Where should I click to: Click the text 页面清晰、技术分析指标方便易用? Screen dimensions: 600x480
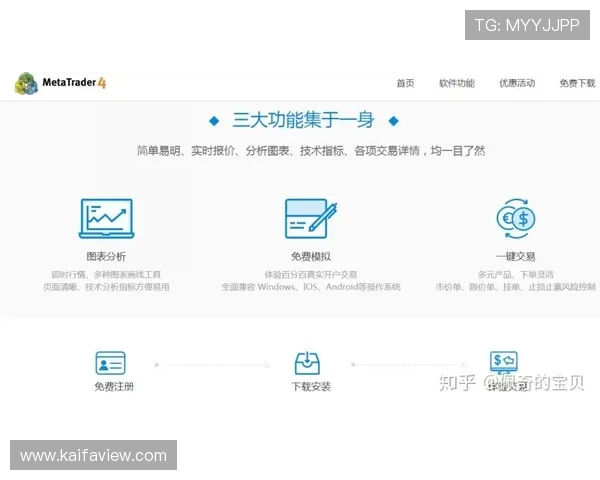coord(106,287)
